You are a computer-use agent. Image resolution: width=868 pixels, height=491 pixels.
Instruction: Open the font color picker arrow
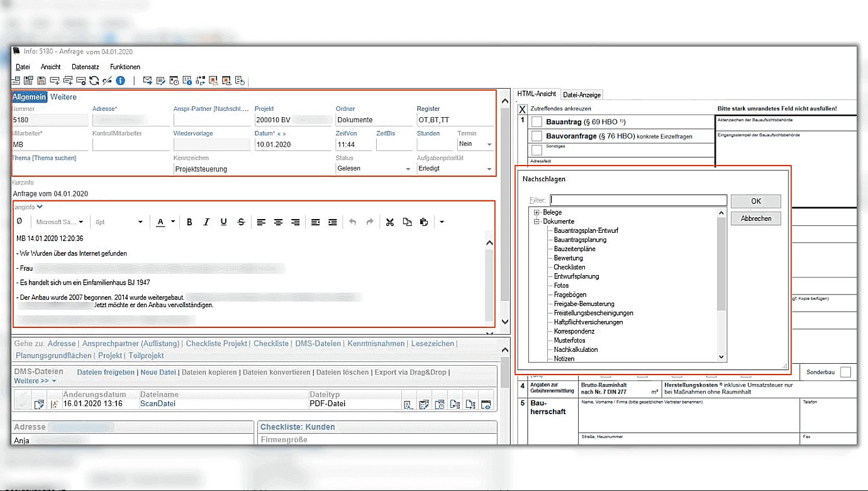click(x=172, y=222)
